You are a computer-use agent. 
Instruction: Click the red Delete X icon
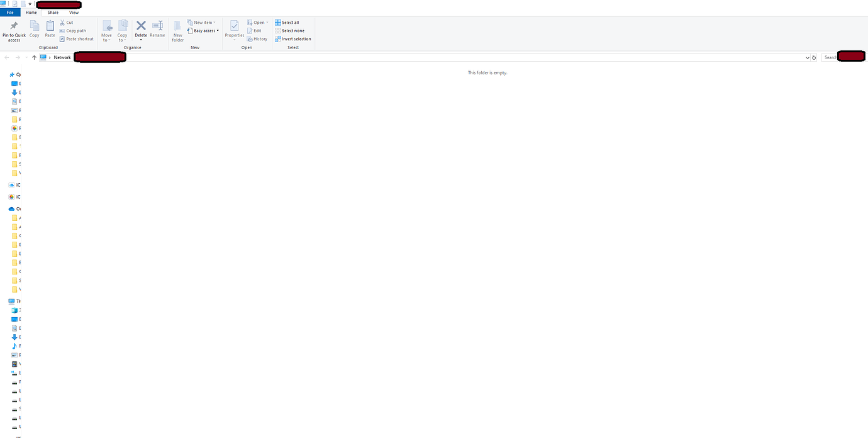(x=141, y=25)
